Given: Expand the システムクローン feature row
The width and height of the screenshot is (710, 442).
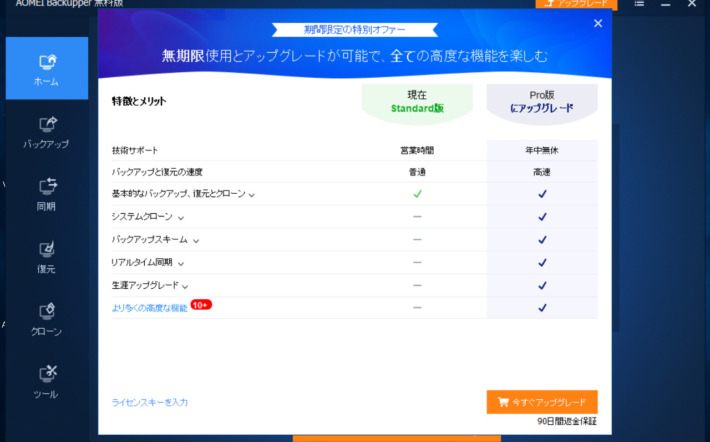Looking at the screenshot, I should coord(181,217).
